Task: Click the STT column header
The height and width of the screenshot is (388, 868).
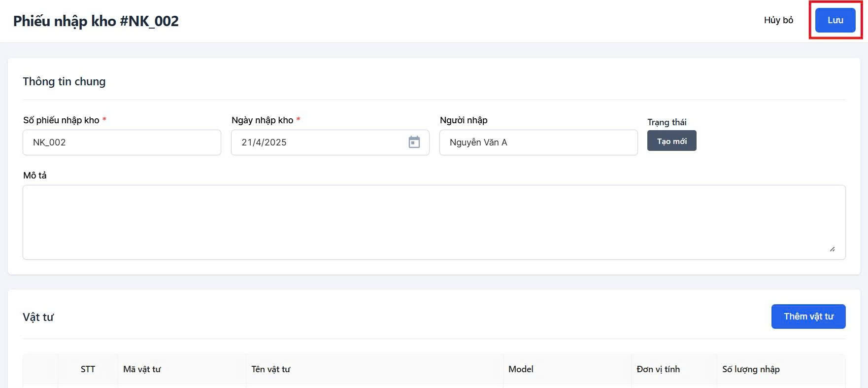Action: 88,369
